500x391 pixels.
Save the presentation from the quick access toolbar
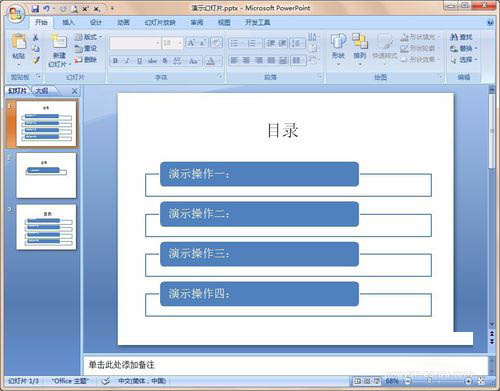pos(35,9)
